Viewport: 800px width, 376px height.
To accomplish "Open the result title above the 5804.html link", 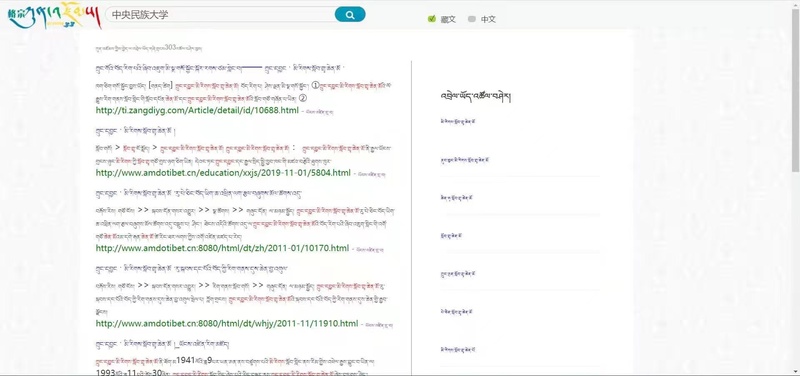I will tap(136, 132).
